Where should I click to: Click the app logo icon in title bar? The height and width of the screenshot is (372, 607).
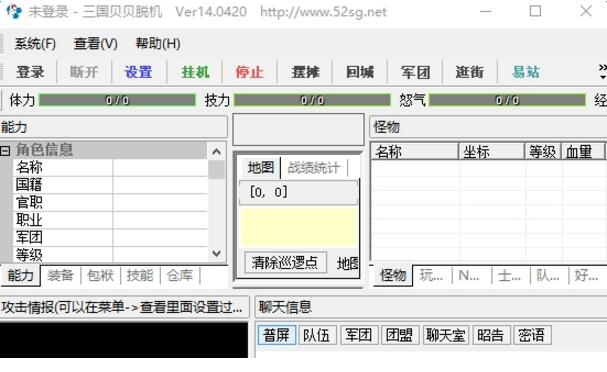coord(14,11)
